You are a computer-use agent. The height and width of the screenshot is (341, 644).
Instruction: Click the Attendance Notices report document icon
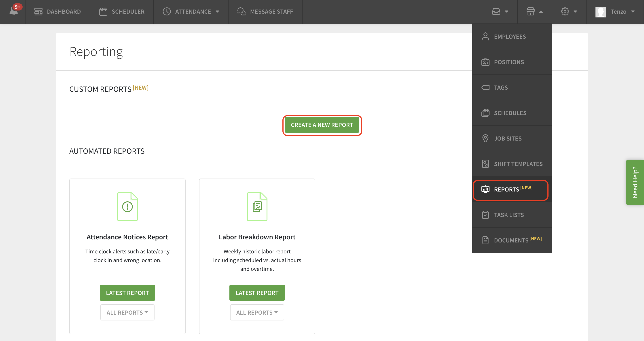[127, 207]
